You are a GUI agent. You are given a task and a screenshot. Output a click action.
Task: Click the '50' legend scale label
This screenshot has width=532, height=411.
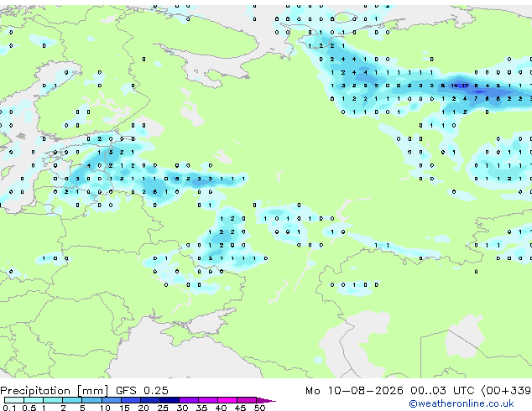point(259,408)
